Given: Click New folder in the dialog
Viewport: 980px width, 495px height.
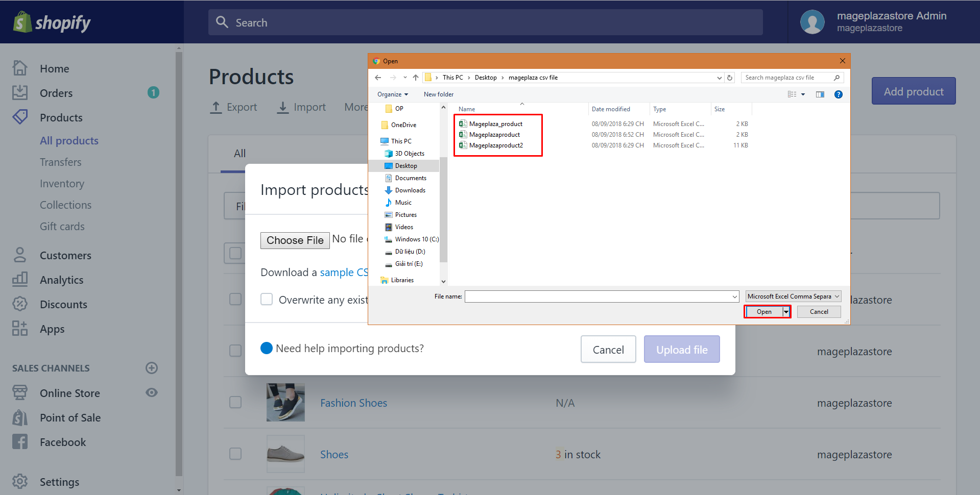Looking at the screenshot, I should coord(438,94).
